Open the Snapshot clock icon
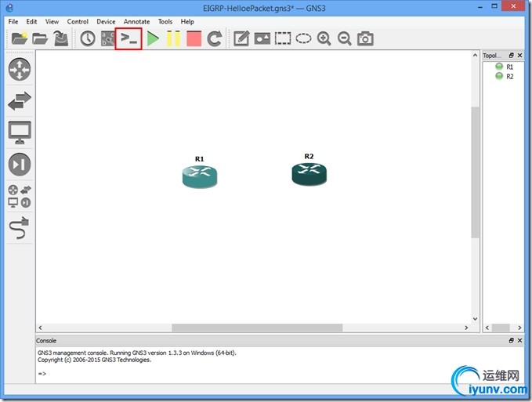The width and height of the screenshot is (532, 402). click(x=88, y=38)
